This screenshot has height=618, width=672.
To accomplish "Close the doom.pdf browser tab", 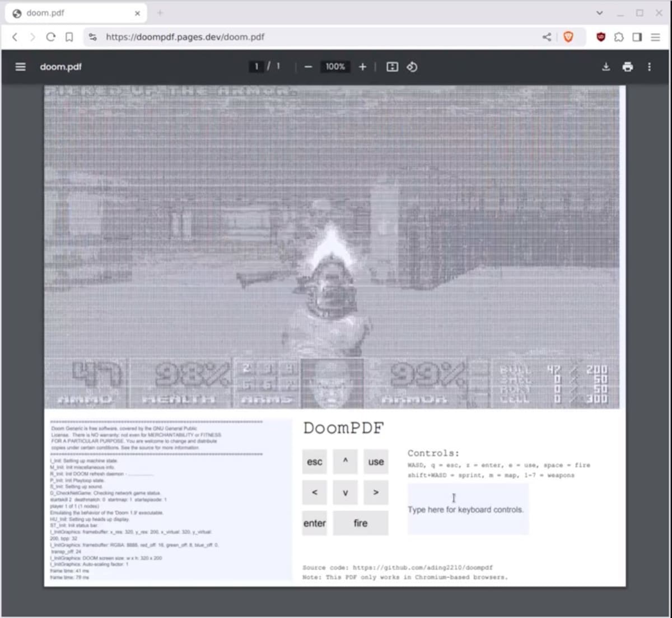I will (137, 13).
